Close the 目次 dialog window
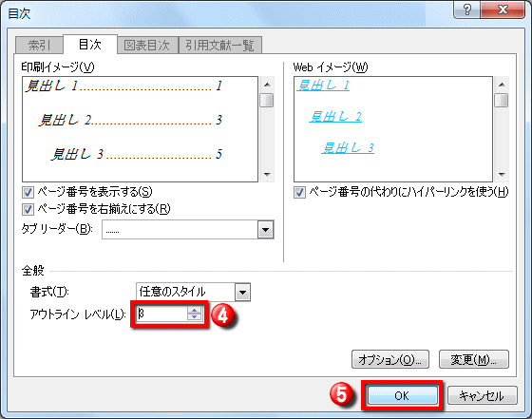The width and height of the screenshot is (532, 419). 503,10
